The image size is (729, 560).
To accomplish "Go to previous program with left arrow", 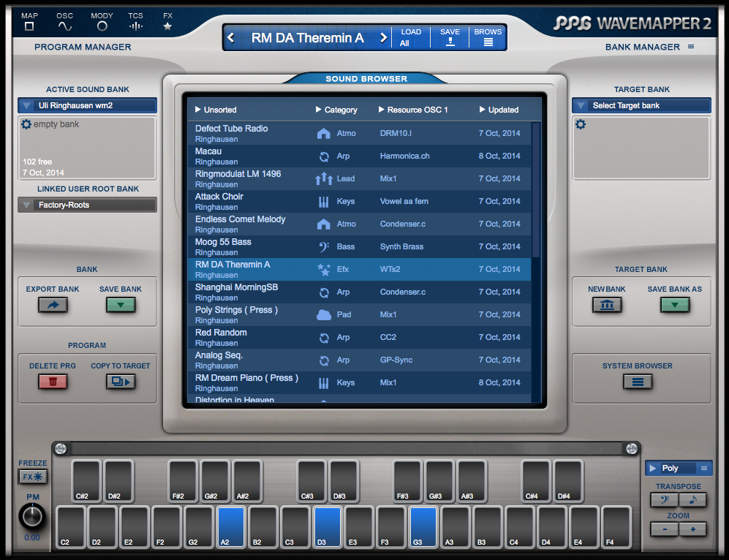I will click(x=231, y=37).
